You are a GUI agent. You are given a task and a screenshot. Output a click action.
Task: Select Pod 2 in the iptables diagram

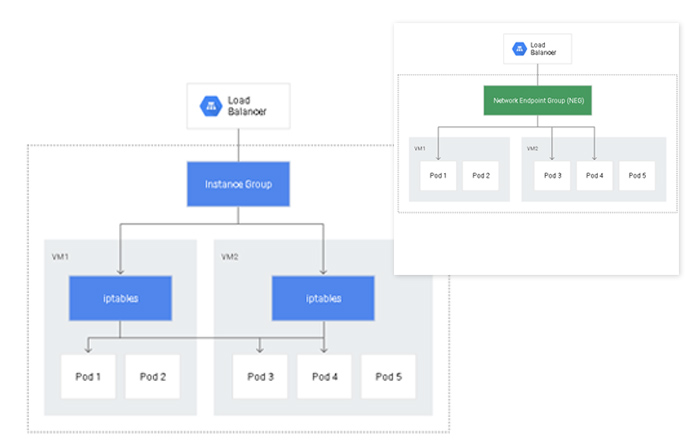pyautogui.click(x=153, y=377)
